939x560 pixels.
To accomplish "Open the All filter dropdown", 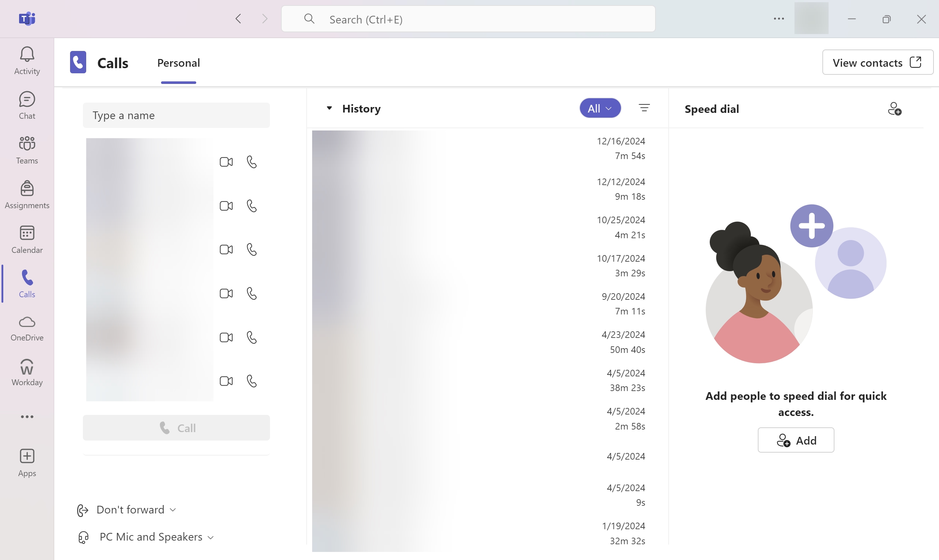I will coord(600,108).
